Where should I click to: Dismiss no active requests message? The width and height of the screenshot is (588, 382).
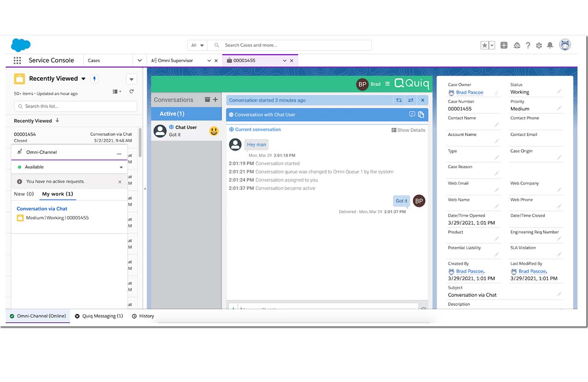(120, 182)
